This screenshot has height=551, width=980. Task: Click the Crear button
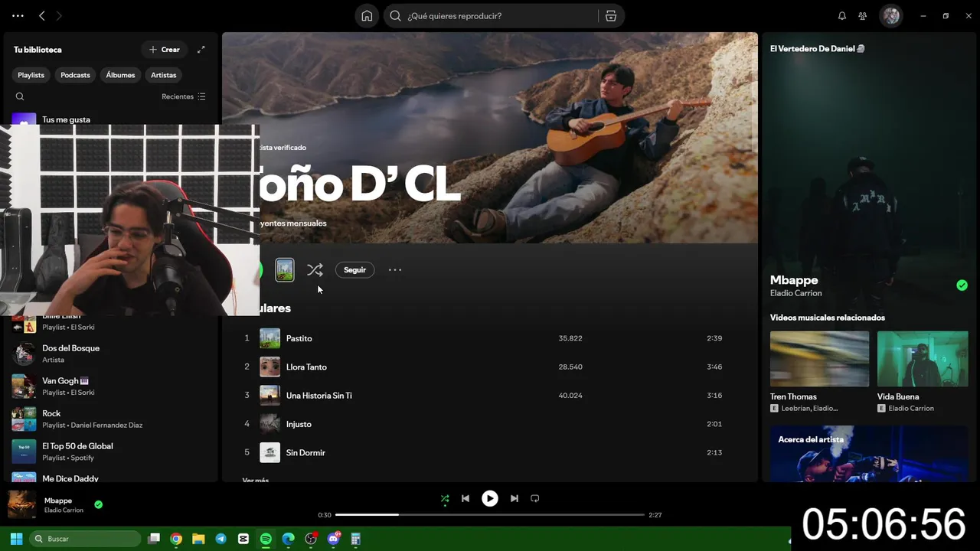click(164, 50)
